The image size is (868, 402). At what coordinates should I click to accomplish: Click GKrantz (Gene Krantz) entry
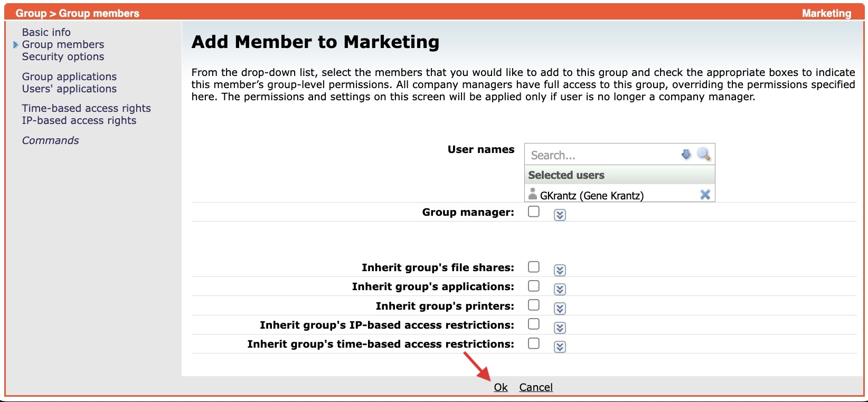tap(591, 195)
